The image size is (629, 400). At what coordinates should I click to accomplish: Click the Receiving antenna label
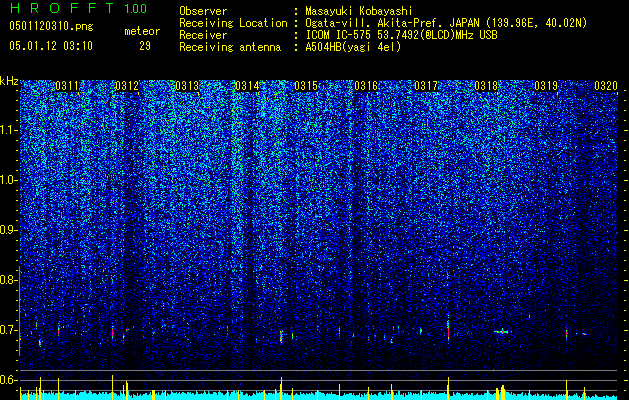[x=230, y=47]
